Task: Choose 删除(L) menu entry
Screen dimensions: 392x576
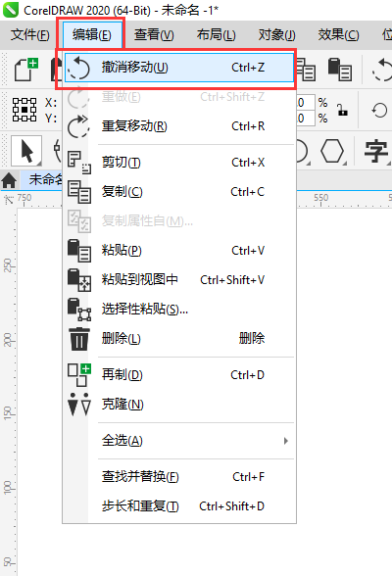Action: coord(179,338)
